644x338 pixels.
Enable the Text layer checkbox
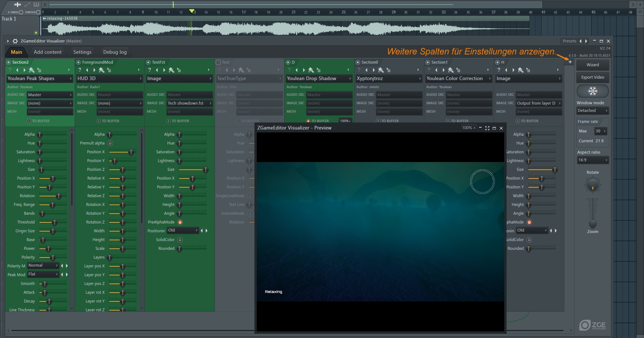pyautogui.click(x=218, y=62)
